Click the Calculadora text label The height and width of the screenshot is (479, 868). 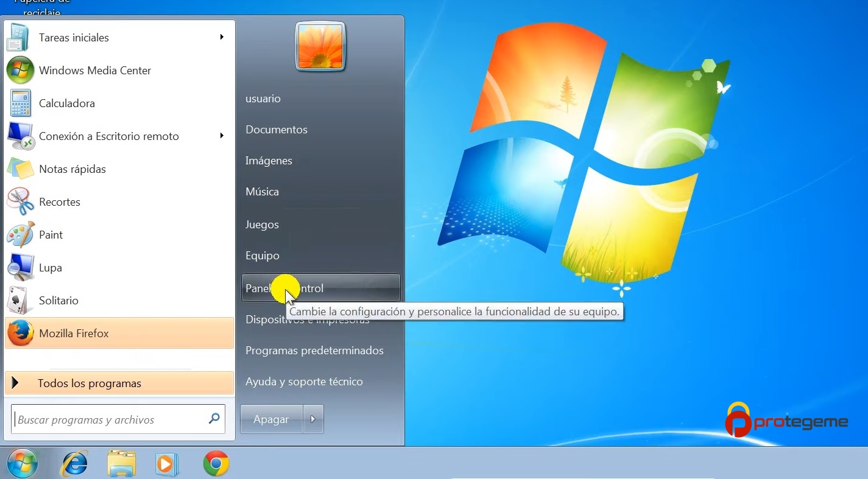(67, 103)
